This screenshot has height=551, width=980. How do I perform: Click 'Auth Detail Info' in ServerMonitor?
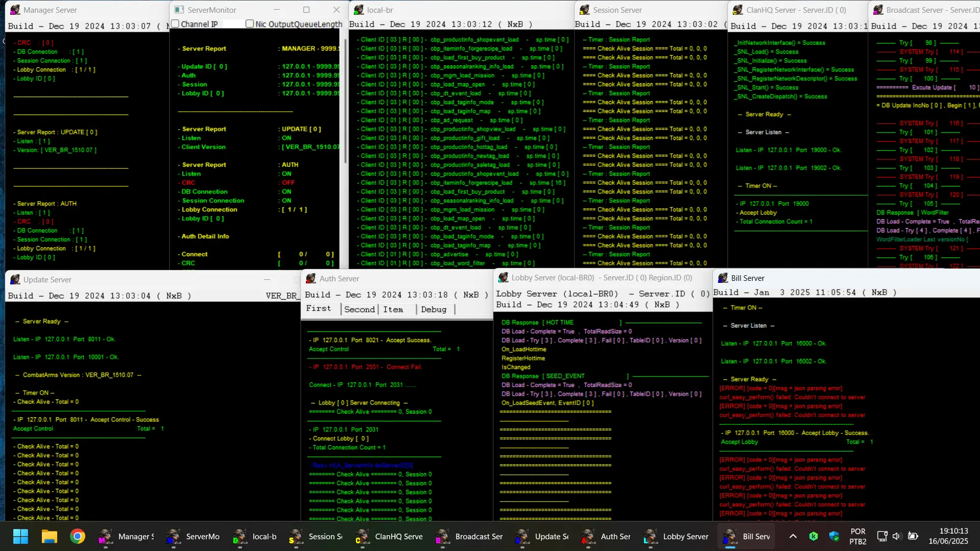click(205, 236)
